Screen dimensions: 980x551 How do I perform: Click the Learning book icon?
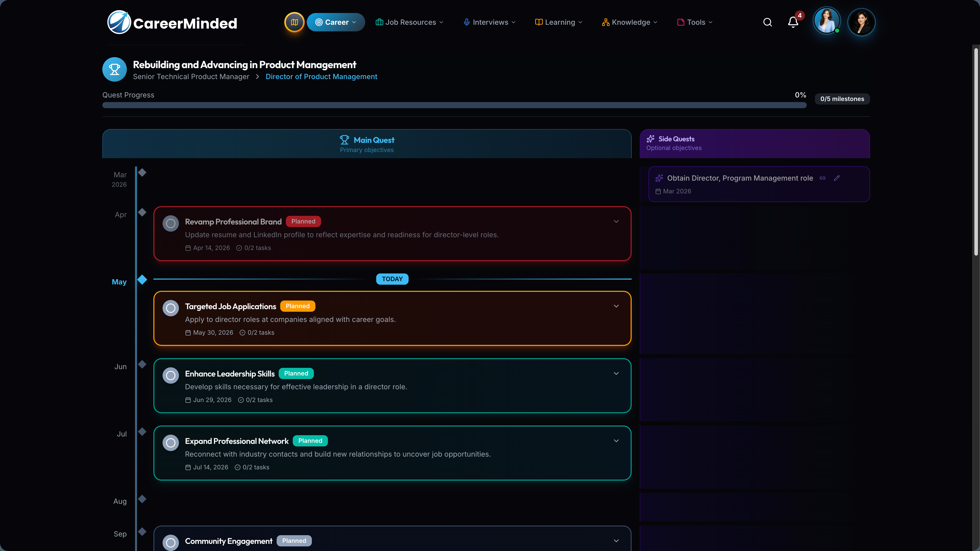click(539, 22)
